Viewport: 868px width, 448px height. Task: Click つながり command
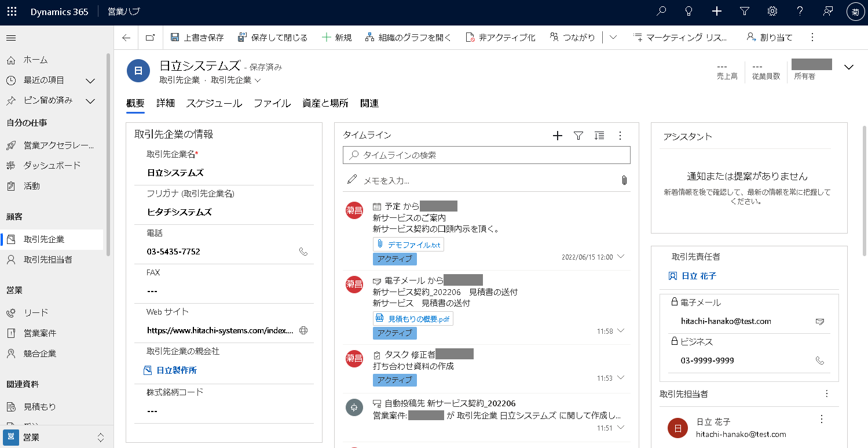click(x=572, y=38)
